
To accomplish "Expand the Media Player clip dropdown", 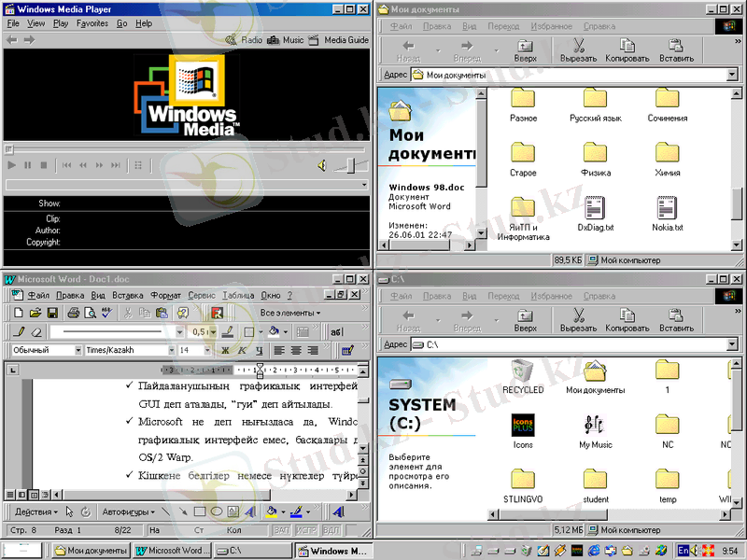I will tap(364, 184).
